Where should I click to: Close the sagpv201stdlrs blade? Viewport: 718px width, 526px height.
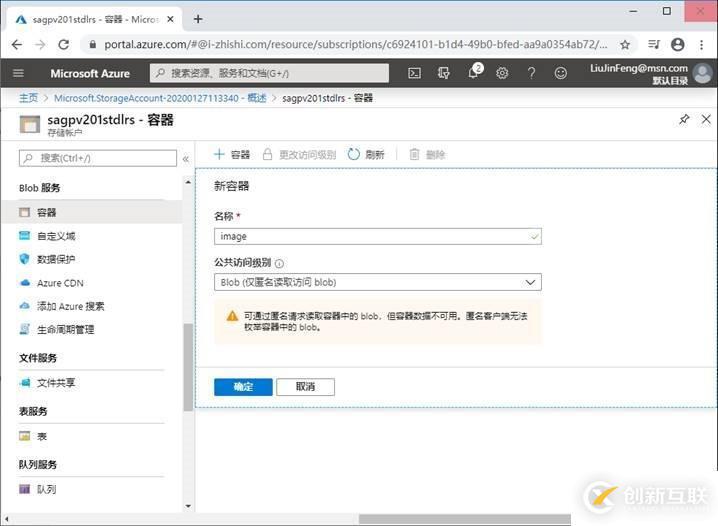tap(706, 120)
